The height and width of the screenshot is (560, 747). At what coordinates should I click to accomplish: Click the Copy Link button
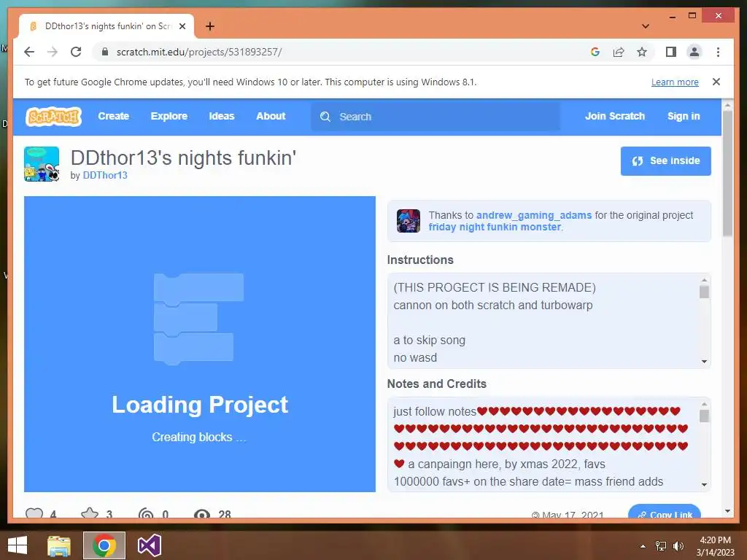tap(664, 513)
